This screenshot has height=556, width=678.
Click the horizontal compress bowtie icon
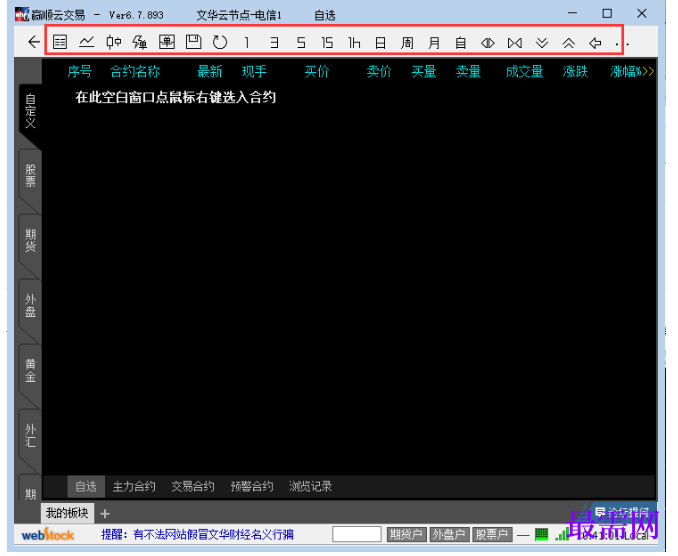coord(515,43)
